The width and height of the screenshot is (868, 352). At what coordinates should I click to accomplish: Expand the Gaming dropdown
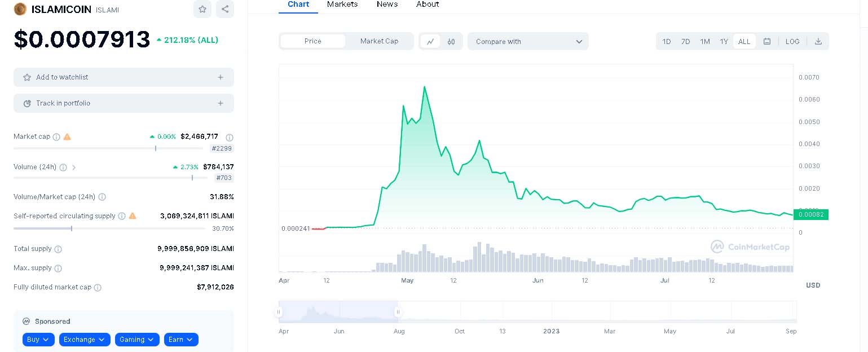tap(137, 340)
